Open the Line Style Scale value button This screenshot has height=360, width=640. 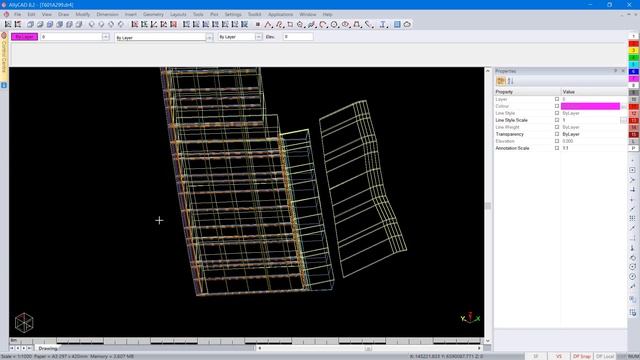coord(624,120)
